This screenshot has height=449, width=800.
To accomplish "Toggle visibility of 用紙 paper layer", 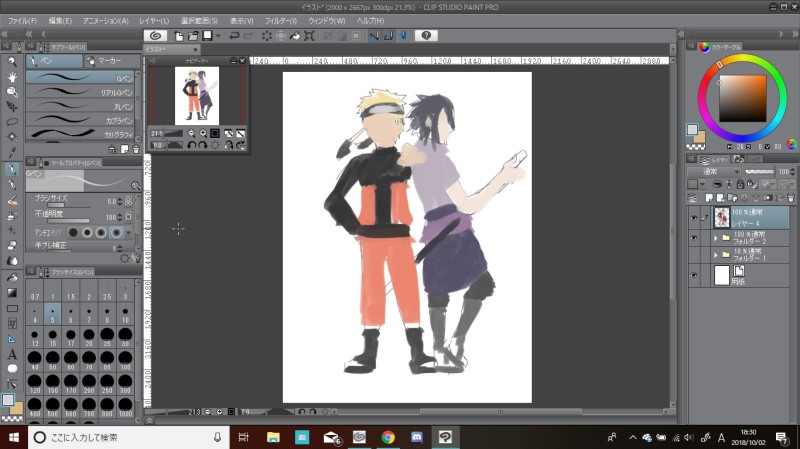I will point(694,275).
